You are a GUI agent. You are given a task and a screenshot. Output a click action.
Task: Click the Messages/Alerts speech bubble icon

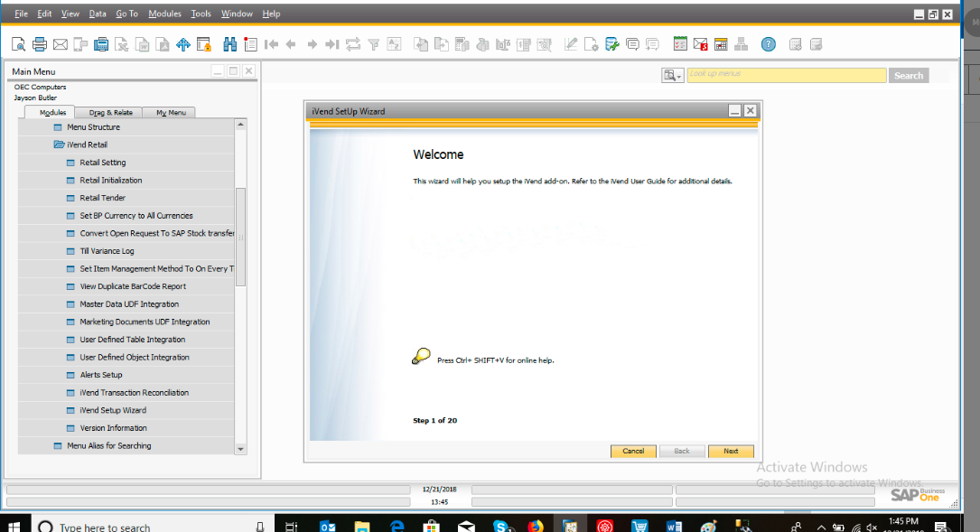[x=632, y=44]
